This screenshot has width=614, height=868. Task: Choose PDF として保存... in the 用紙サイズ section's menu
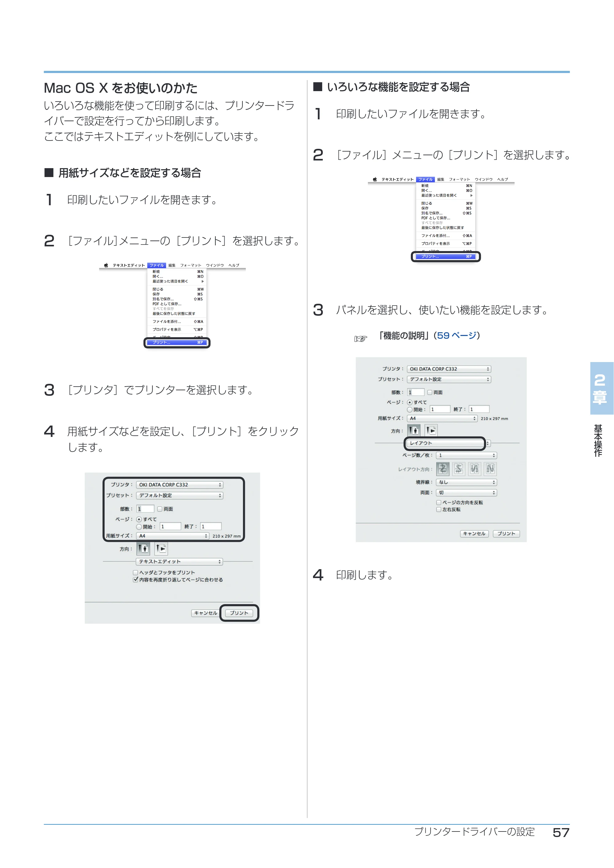tap(167, 304)
